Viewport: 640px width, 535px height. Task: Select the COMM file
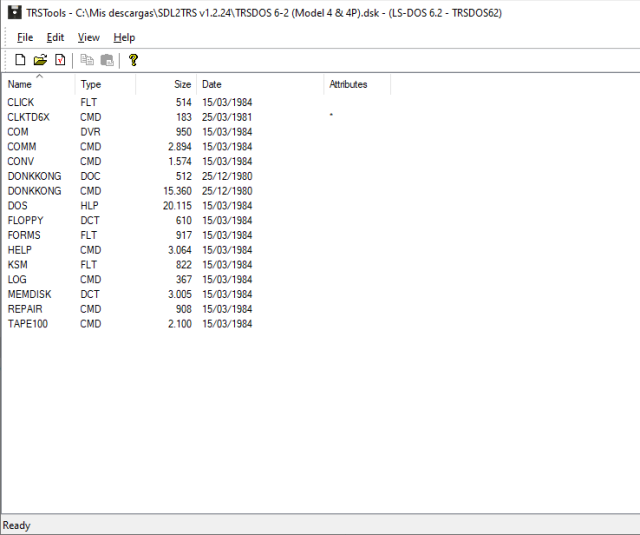(22, 147)
